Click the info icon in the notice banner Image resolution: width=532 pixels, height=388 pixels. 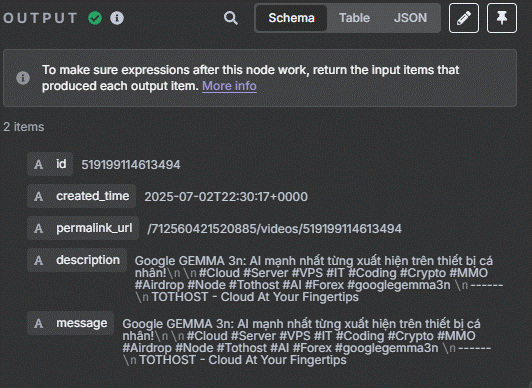coord(23,78)
